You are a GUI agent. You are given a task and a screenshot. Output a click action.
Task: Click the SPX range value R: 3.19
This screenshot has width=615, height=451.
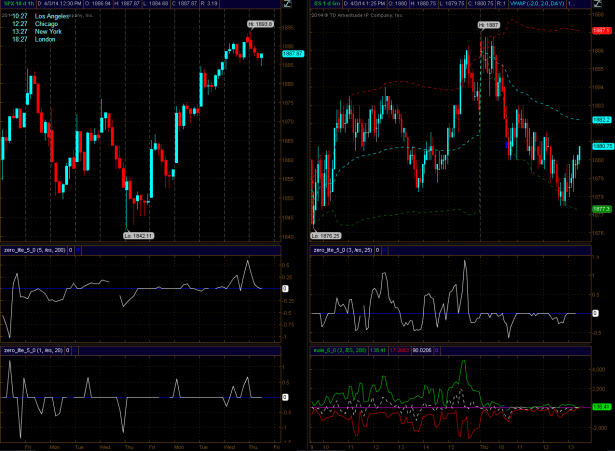click(209, 4)
